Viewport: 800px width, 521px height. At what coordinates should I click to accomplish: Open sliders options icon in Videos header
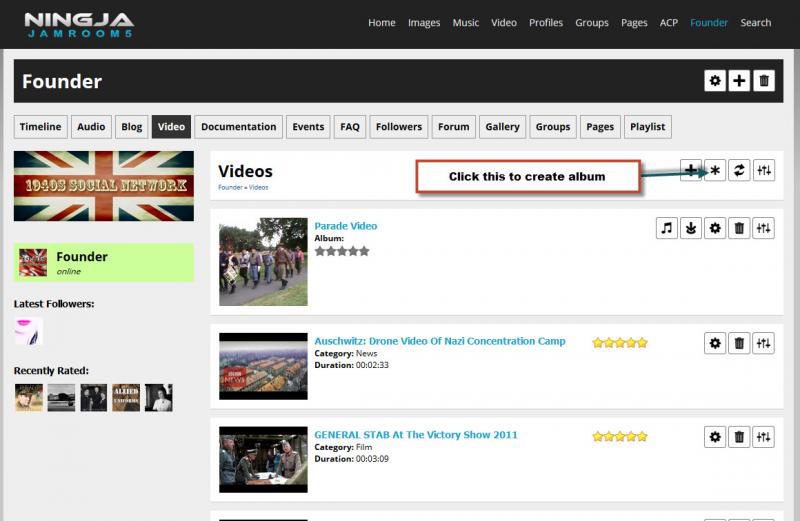click(764, 171)
